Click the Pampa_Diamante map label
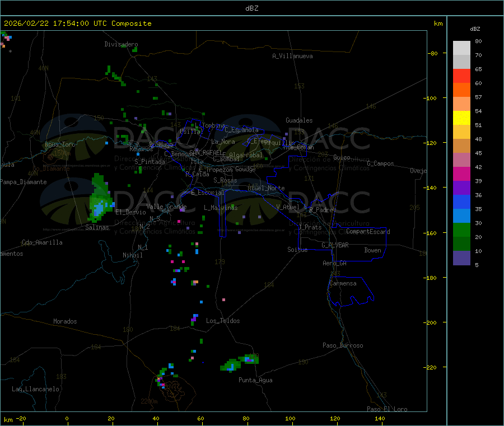Screen dimensions: 504x426 [24, 182]
